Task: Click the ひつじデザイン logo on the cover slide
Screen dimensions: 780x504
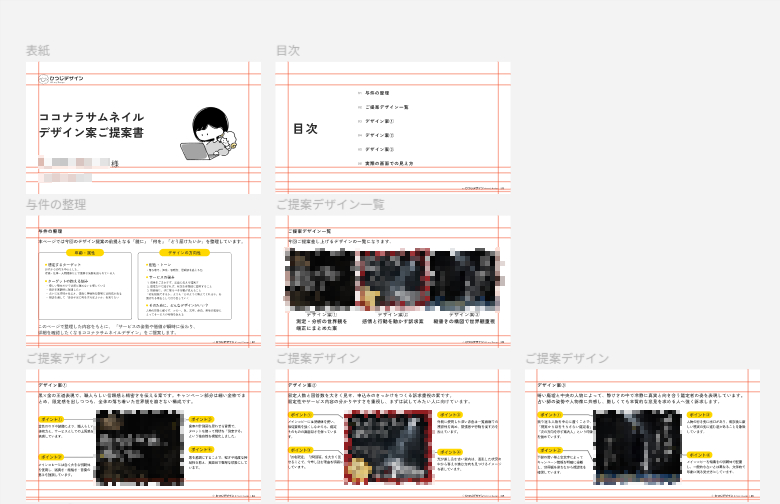Action: pyautogui.click(x=61, y=79)
